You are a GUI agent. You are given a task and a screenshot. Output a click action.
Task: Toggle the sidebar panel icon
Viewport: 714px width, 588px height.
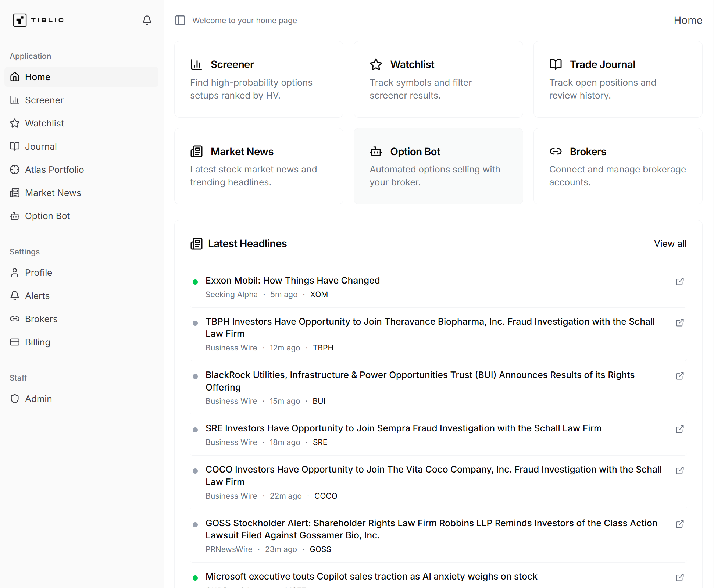(180, 20)
